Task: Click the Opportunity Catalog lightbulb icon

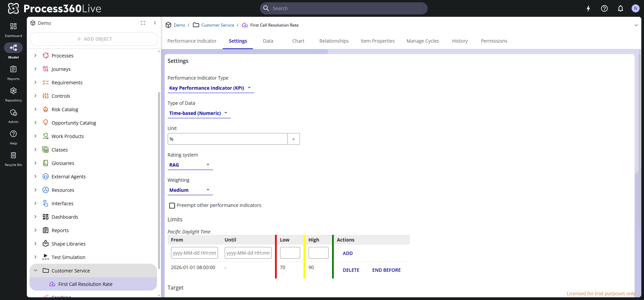Action: 46,123
